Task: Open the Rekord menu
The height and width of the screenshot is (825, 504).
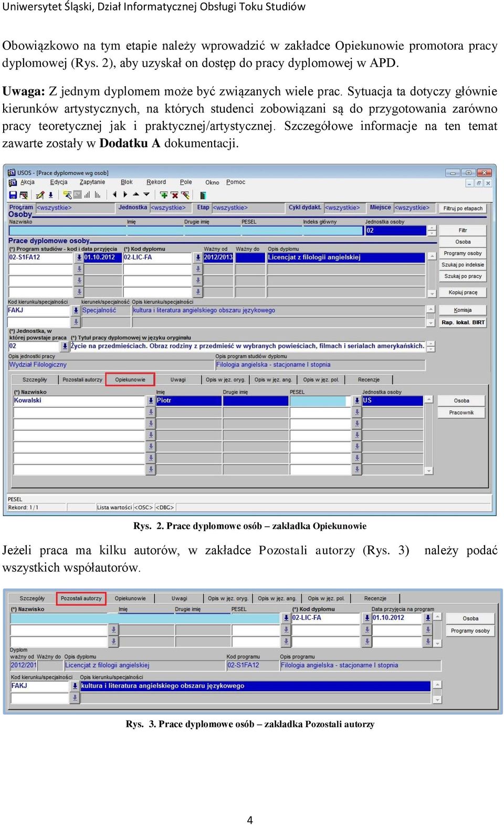Action: point(156,182)
